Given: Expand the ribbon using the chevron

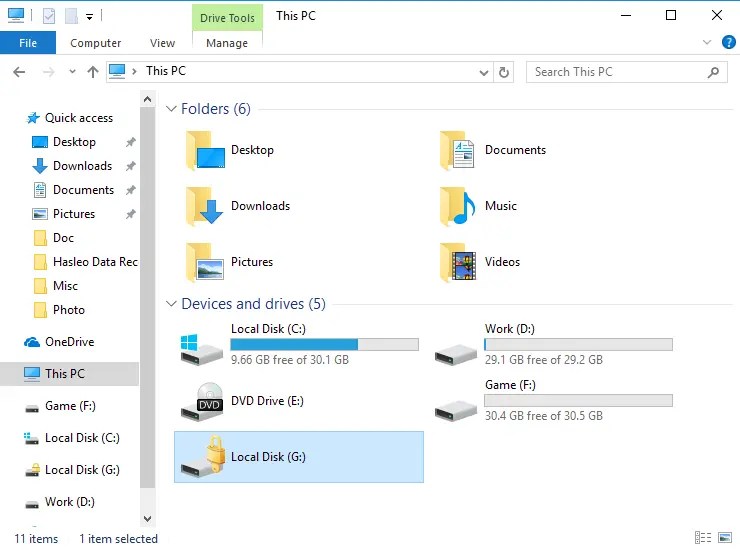Looking at the screenshot, I should click(706, 42).
